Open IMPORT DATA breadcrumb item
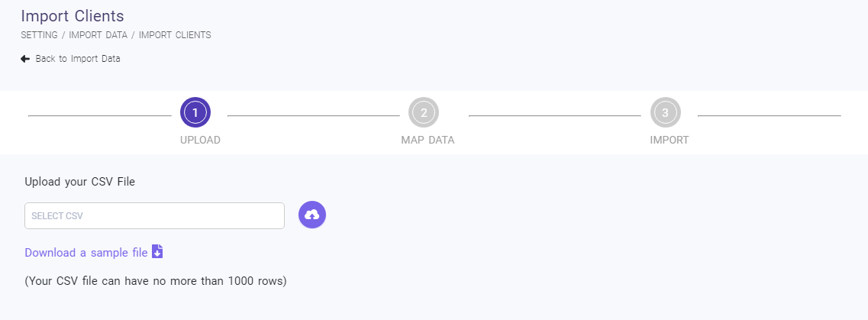868x320 pixels. [99, 35]
